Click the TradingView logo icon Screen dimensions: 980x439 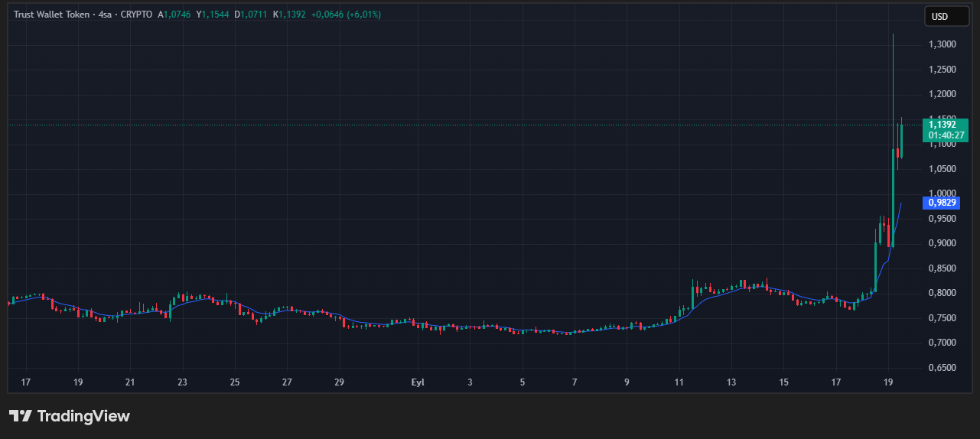pos(21,416)
